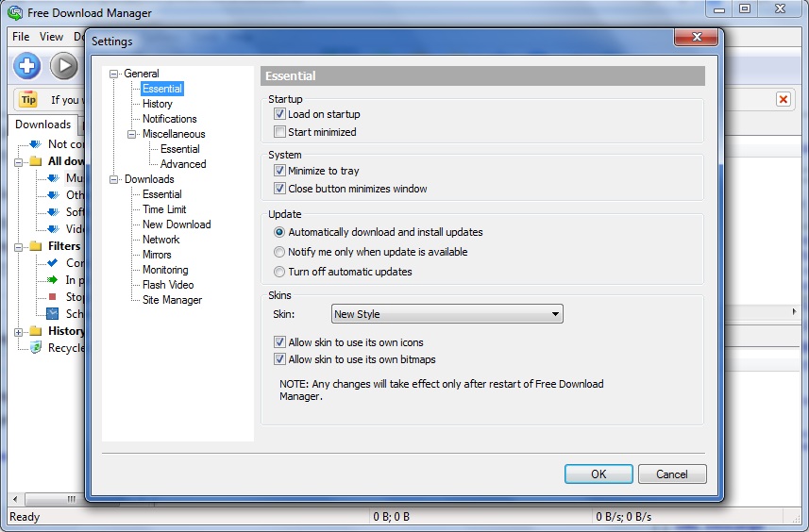Click the Not completed download arrow icon
This screenshot has height=532, width=809.
[x=36, y=143]
